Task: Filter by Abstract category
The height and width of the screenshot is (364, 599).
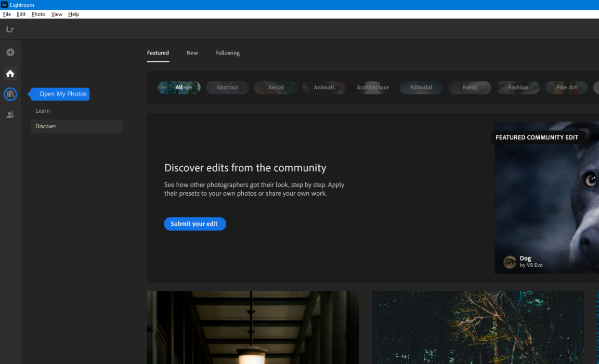Action: tap(227, 88)
